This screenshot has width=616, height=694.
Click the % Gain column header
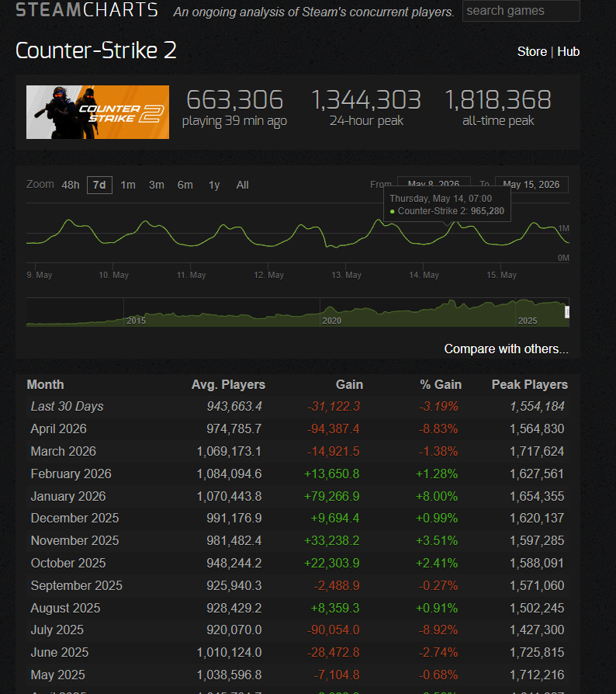coord(441,384)
